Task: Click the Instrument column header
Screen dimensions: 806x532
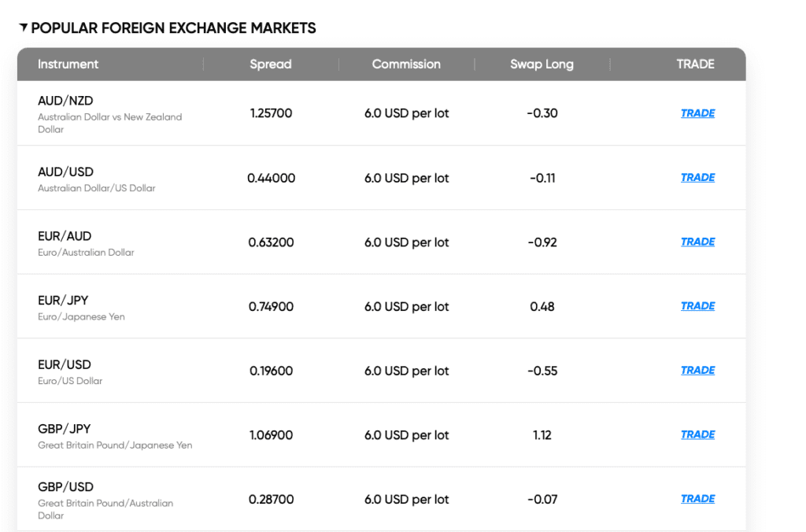Action: click(x=68, y=65)
